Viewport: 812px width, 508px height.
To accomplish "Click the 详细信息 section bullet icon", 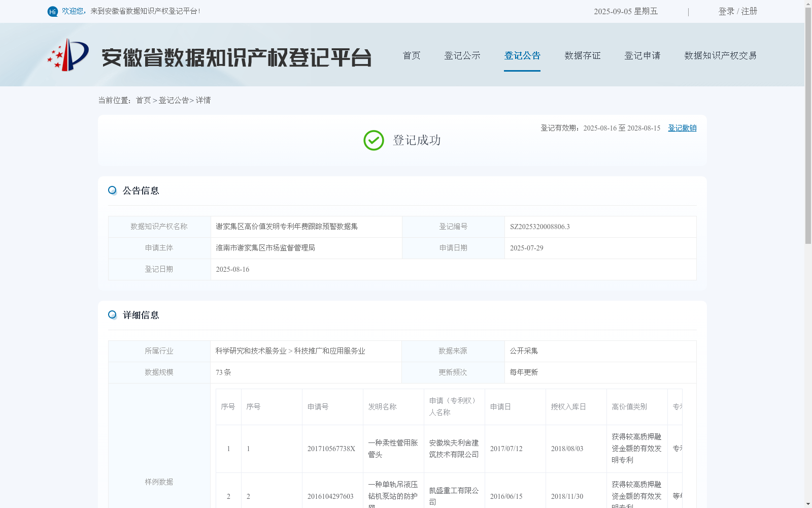I will click(x=112, y=314).
